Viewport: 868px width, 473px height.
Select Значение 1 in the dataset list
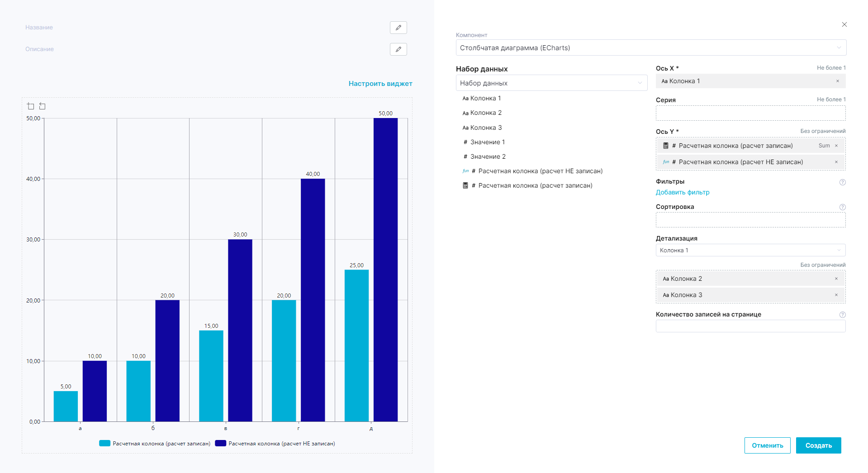coord(487,142)
